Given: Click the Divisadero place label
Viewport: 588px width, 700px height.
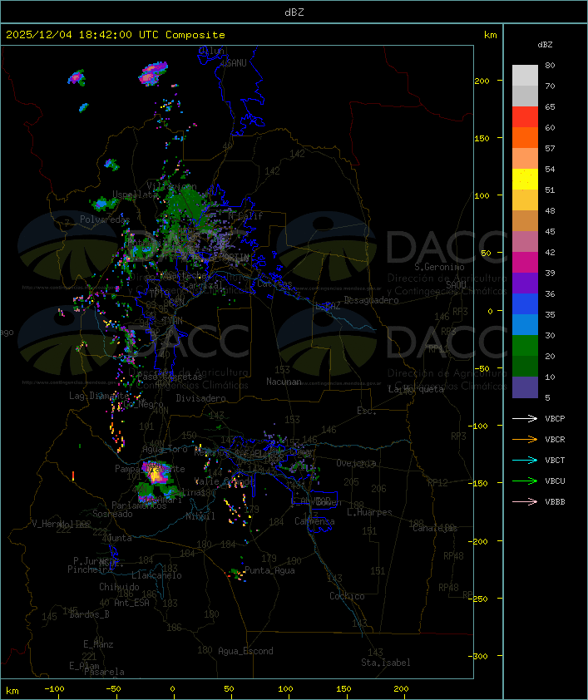Looking at the screenshot, I should (200, 397).
